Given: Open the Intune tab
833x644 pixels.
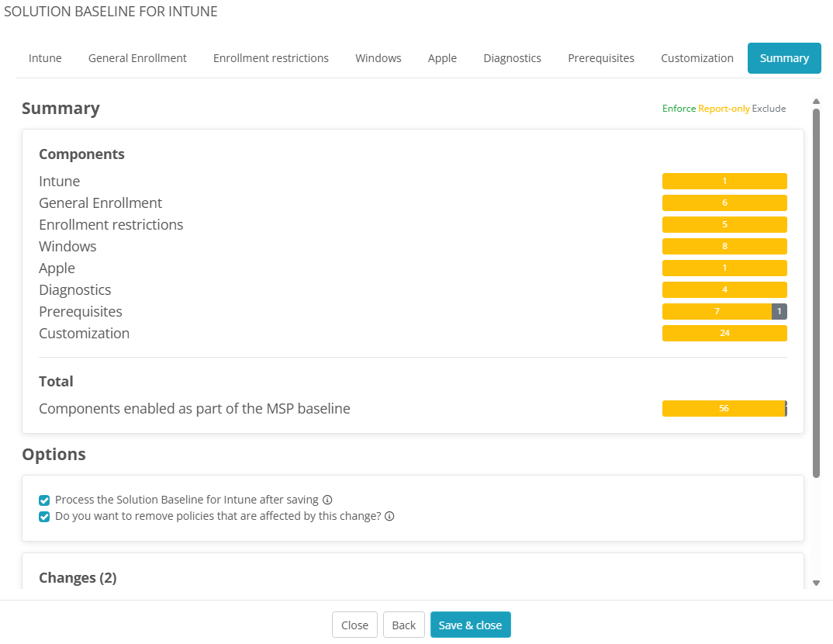Looking at the screenshot, I should [x=45, y=58].
